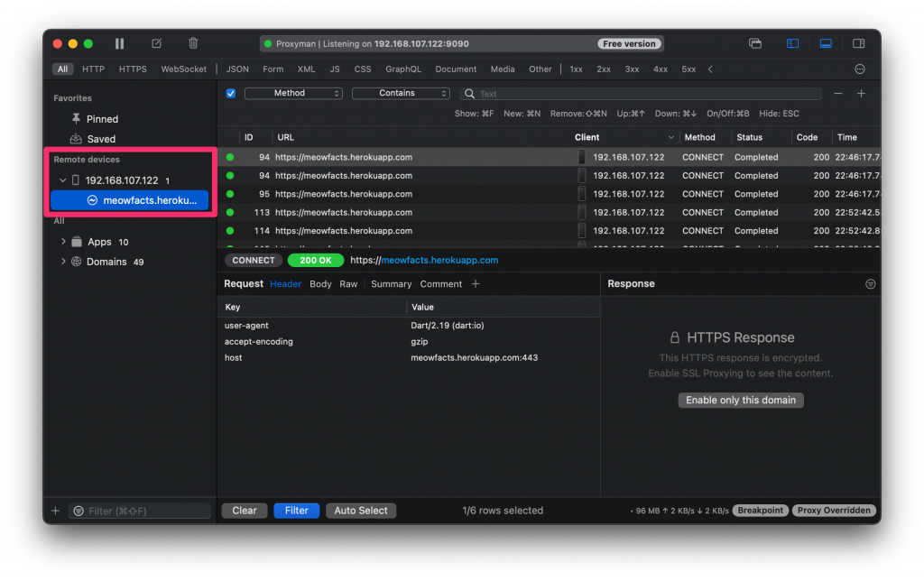
Task: Click the Clear button
Action: (245, 511)
